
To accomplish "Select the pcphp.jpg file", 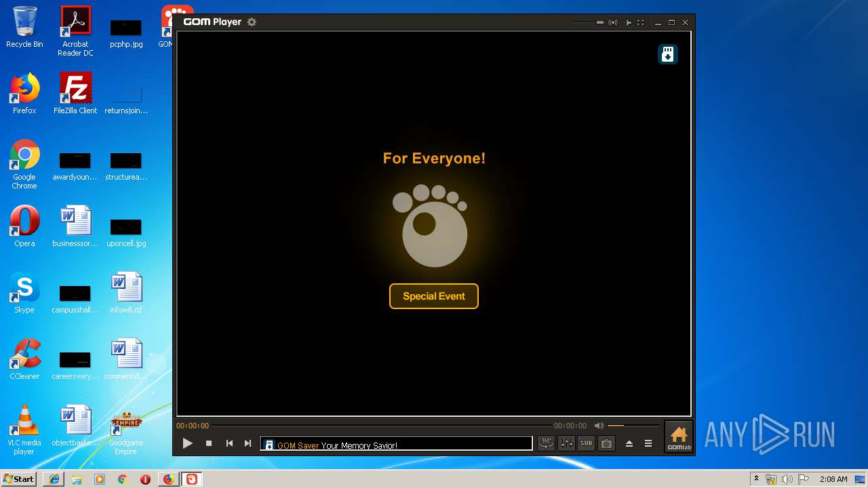I will click(x=126, y=33).
